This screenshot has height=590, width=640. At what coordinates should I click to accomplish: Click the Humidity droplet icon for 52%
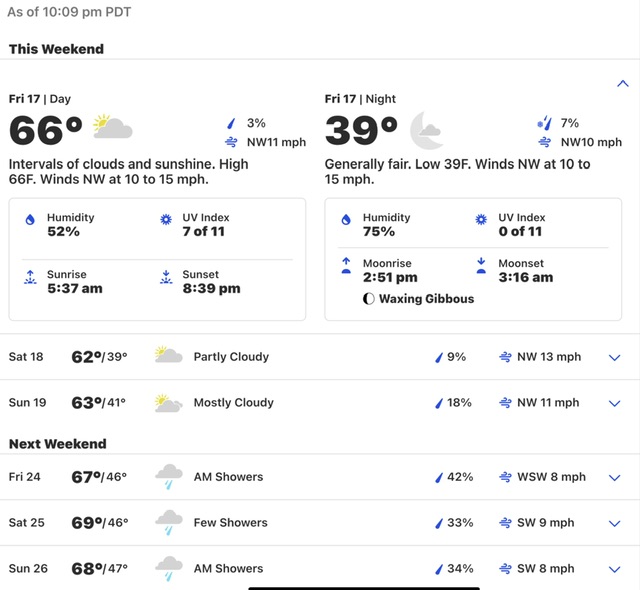30,220
